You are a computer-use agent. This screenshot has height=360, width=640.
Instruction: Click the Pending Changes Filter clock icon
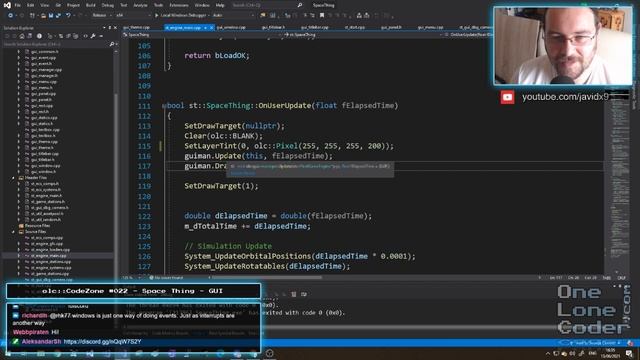[39, 36]
